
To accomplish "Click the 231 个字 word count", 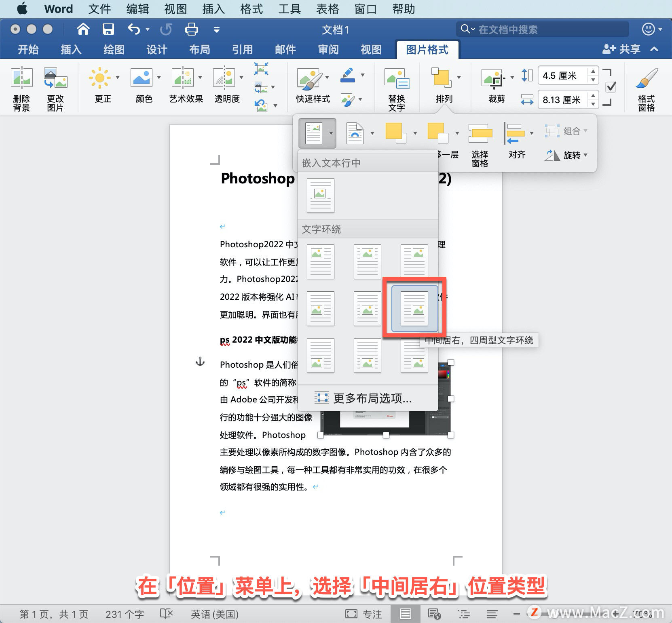I will click(x=125, y=615).
